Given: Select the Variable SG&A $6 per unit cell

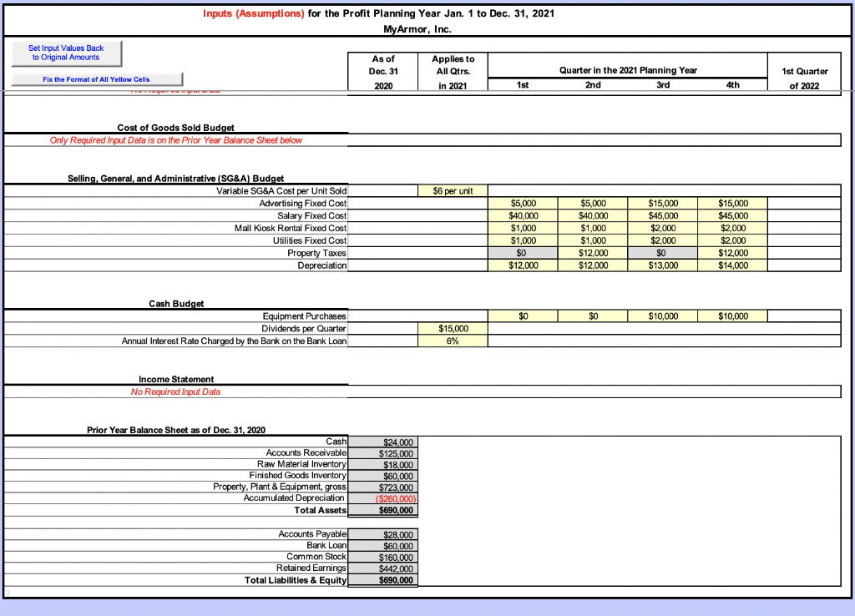Looking at the screenshot, I should point(452,190).
